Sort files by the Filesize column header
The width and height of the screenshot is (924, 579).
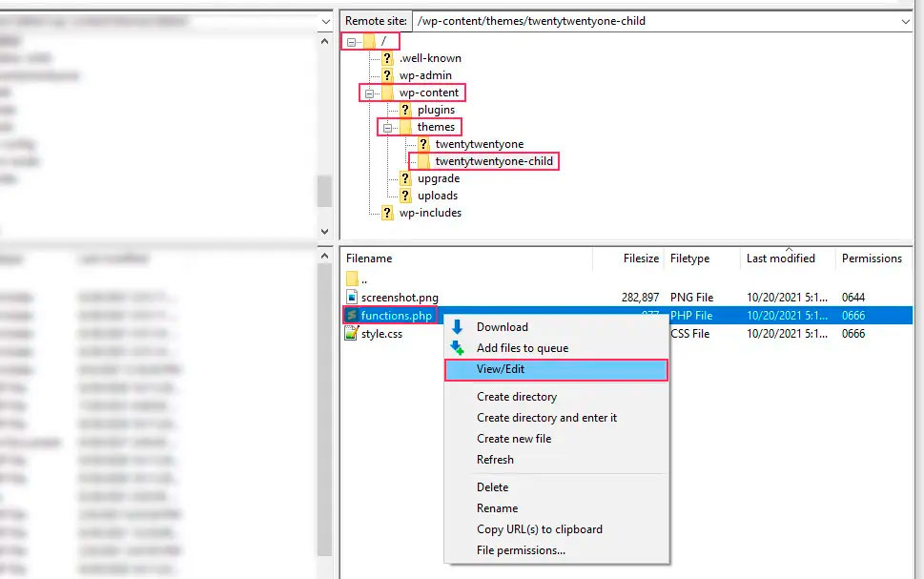(641, 258)
